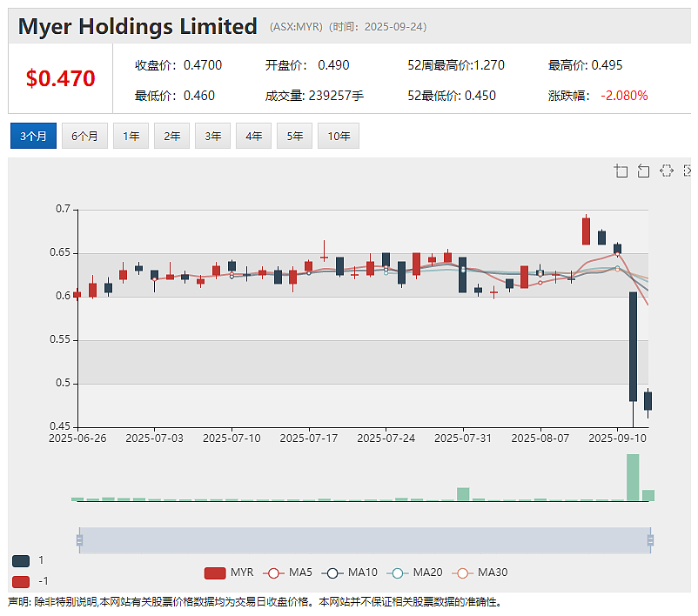Choose the 4年 period tab
This screenshot has width=698, height=616.
click(x=254, y=136)
